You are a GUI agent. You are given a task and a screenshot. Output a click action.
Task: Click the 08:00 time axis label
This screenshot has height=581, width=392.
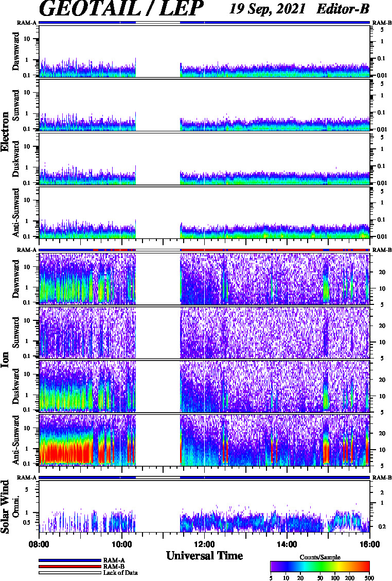point(39,544)
